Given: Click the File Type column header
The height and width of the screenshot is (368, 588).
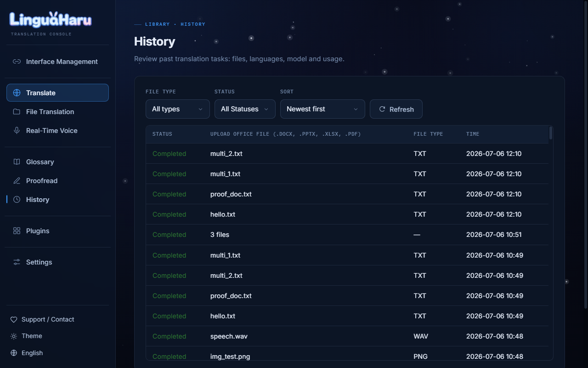Looking at the screenshot, I should tap(428, 134).
